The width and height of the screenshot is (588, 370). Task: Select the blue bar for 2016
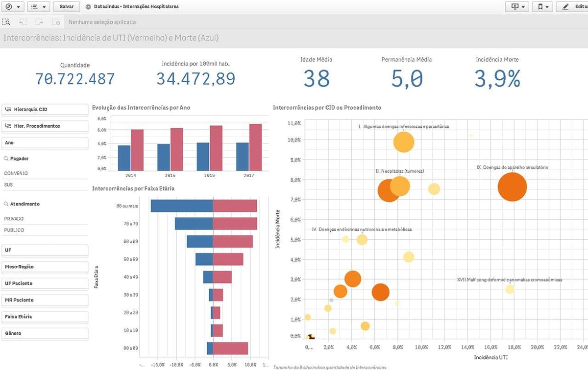pyautogui.click(x=203, y=157)
